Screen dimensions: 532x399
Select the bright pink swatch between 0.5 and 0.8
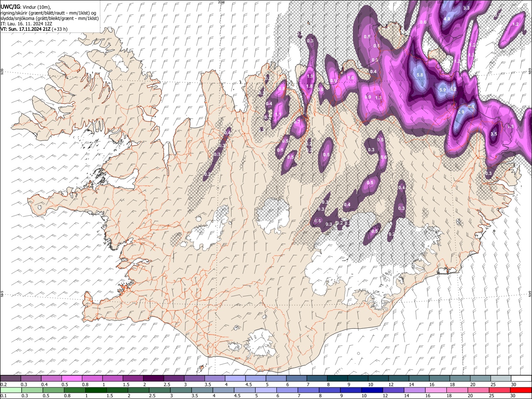[72, 379]
